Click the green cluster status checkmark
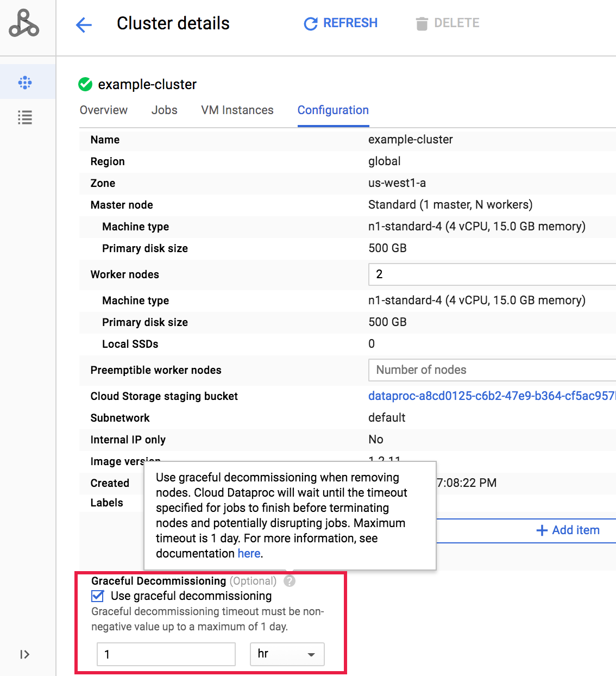This screenshot has width=616, height=676. pos(85,84)
